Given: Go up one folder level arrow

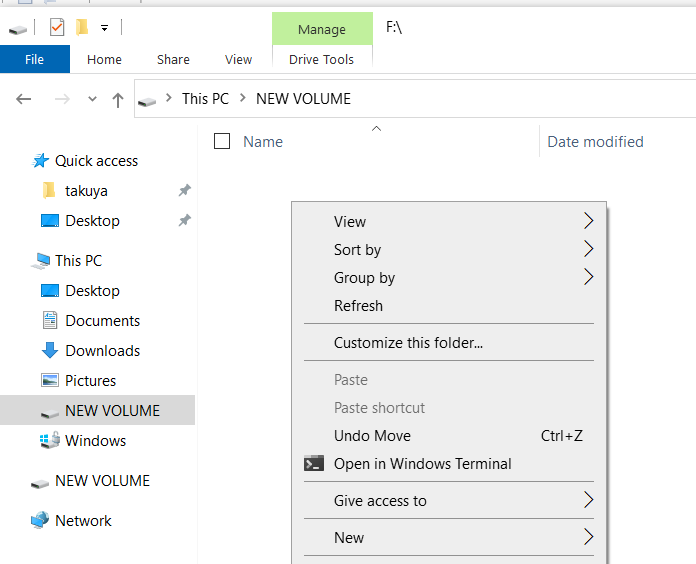Looking at the screenshot, I should click(x=118, y=99).
